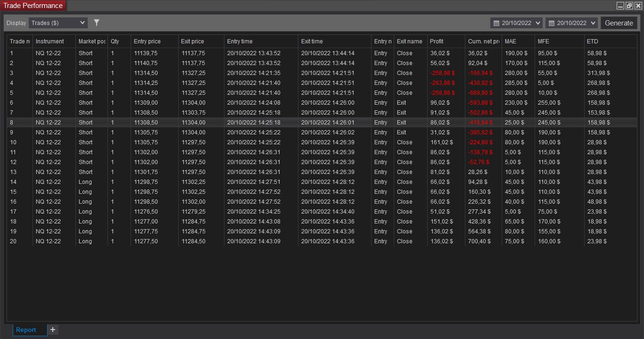Click profit value 151,02 $
Viewport: 644px width, 339px height.
tap(441, 222)
